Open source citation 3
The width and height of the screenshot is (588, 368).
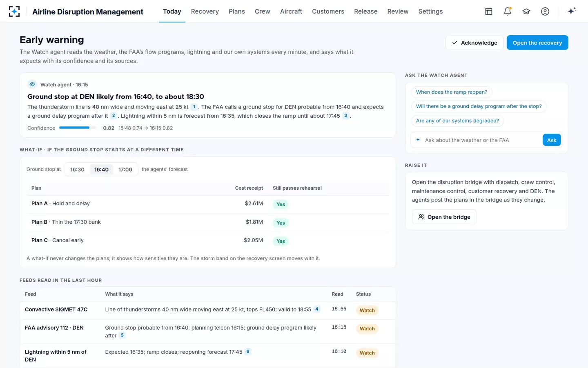click(345, 116)
